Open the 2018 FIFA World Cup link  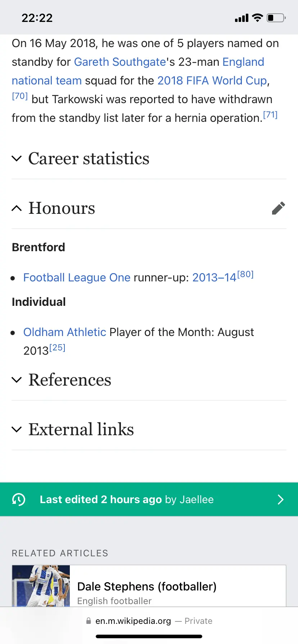pos(212,80)
